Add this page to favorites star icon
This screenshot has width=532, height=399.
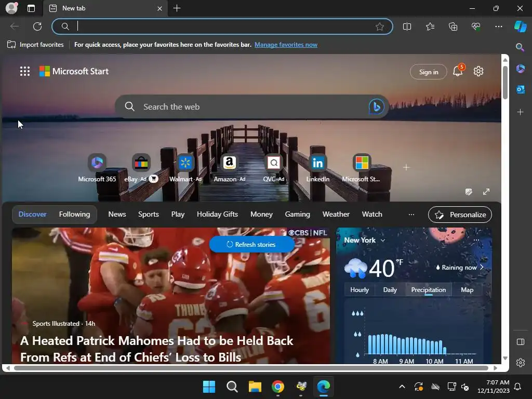[380, 26]
